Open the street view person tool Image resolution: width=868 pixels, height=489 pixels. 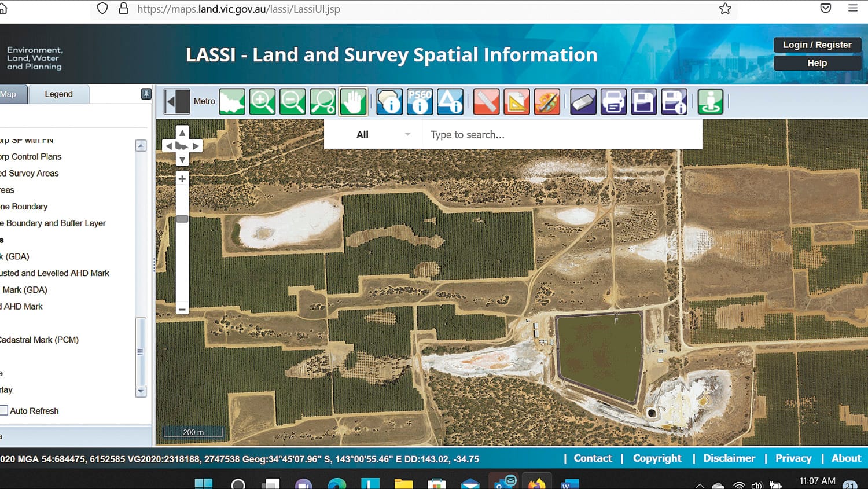pyautogui.click(x=710, y=102)
